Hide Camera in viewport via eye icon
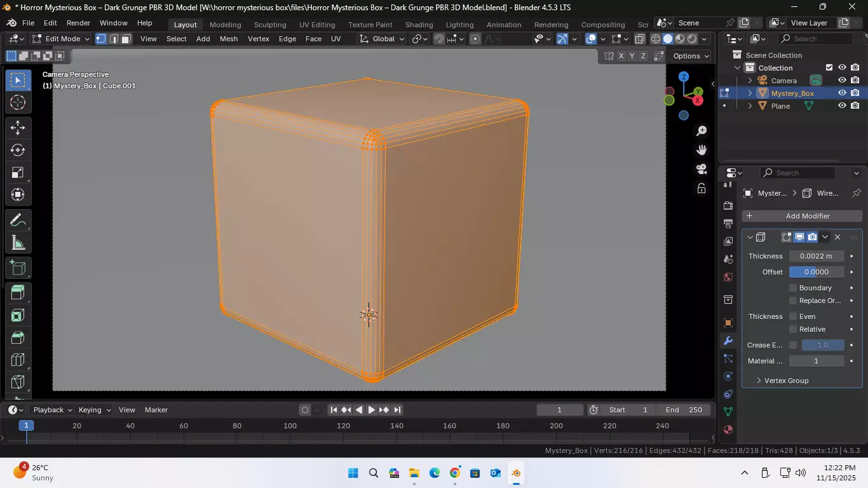 click(842, 80)
